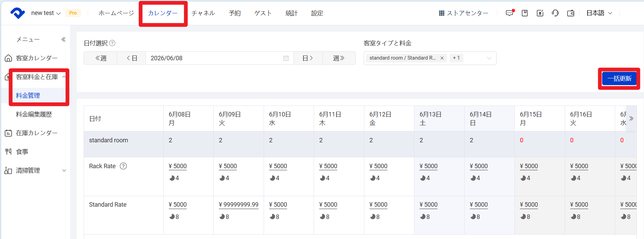644x239 pixels.
Task: Click the bookmark guide icon in header
Action: pyautogui.click(x=525, y=13)
